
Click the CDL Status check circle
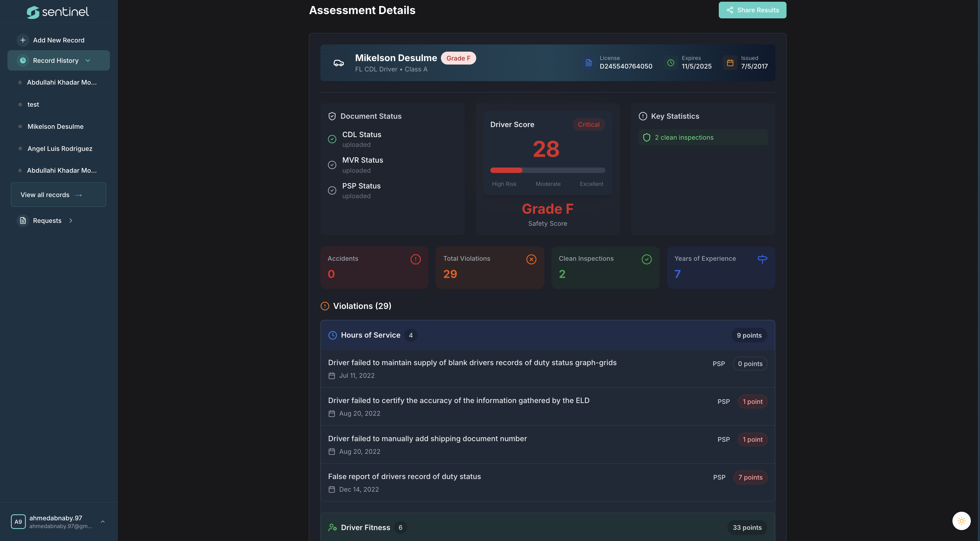(332, 139)
